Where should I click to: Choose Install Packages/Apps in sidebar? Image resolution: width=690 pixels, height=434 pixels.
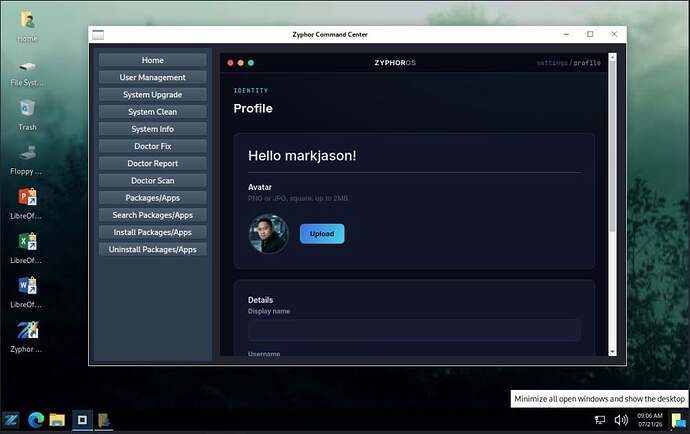[153, 232]
